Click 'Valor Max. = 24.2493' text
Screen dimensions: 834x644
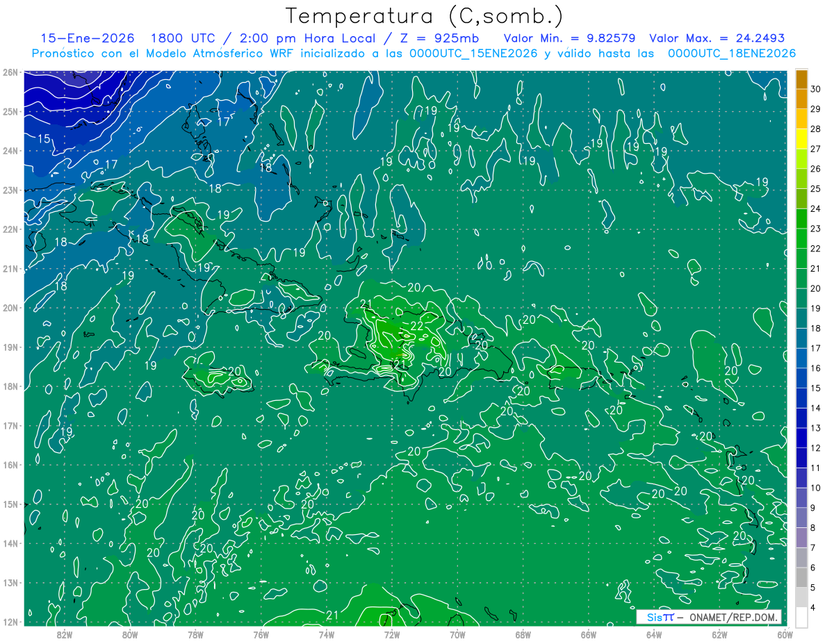point(717,39)
